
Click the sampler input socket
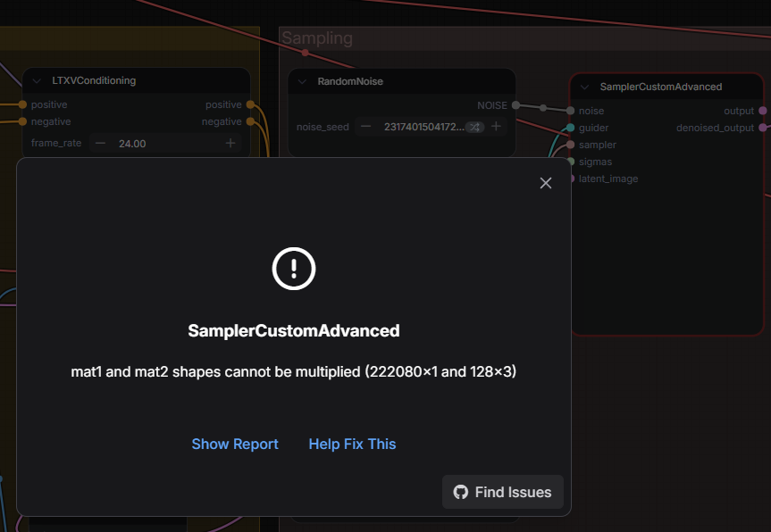(x=570, y=145)
